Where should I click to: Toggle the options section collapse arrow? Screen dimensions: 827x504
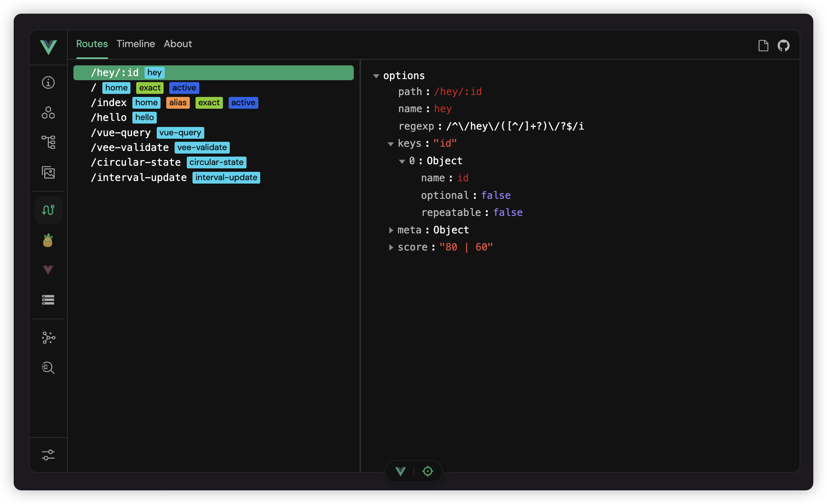[376, 76]
